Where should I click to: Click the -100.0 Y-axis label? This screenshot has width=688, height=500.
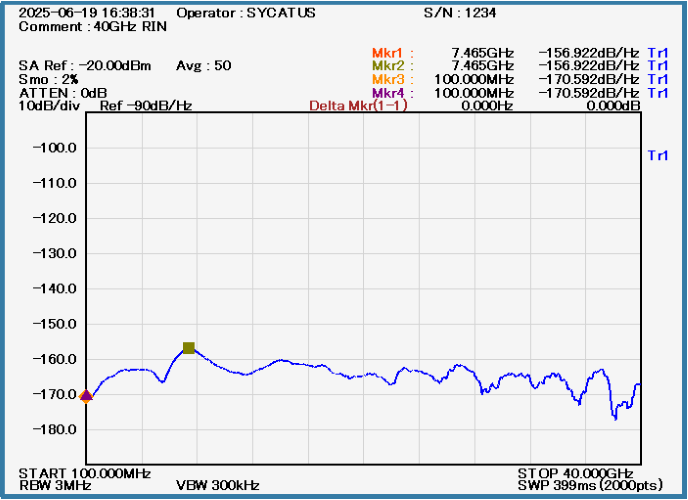click(x=55, y=148)
